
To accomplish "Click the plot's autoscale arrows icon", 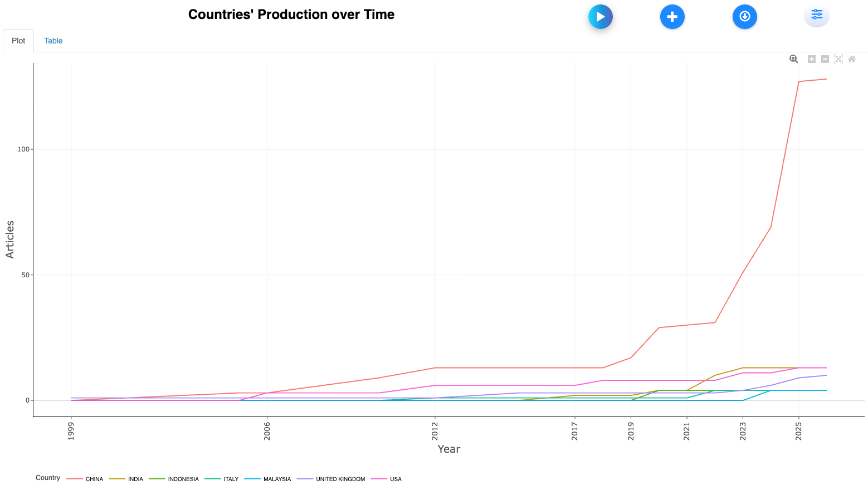I will [838, 59].
